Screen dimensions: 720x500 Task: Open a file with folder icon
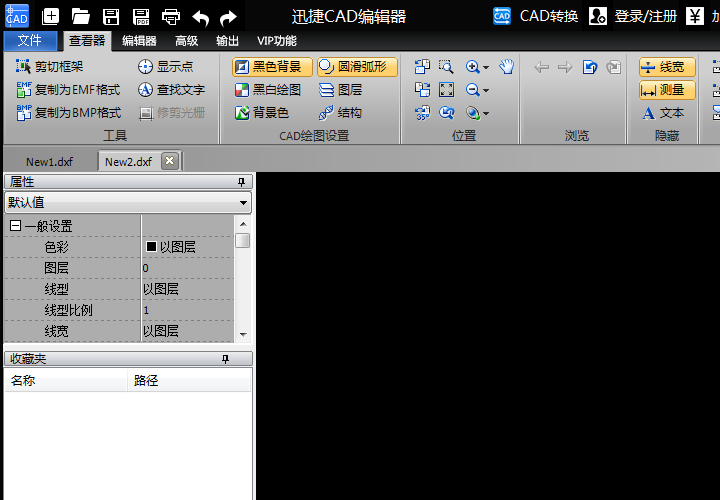(x=81, y=17)
